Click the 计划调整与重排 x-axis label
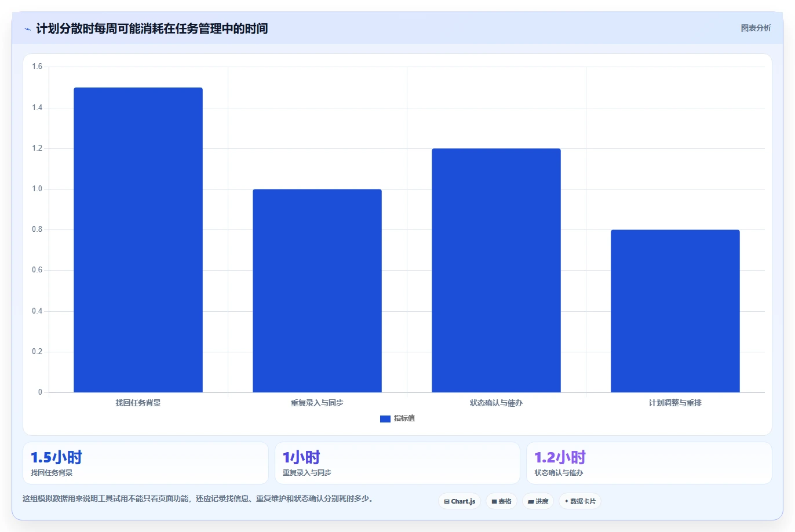This screenshot has width=795, height=532. (675, 403)
